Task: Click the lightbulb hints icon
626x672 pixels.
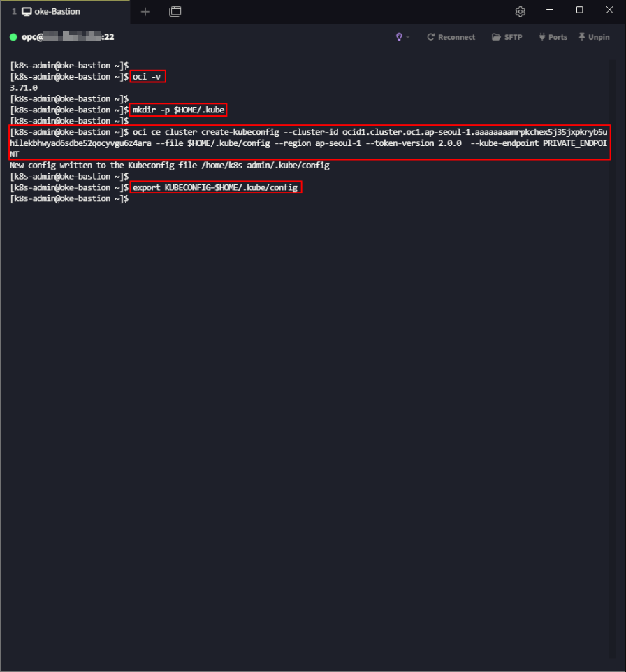Action: 400,37
